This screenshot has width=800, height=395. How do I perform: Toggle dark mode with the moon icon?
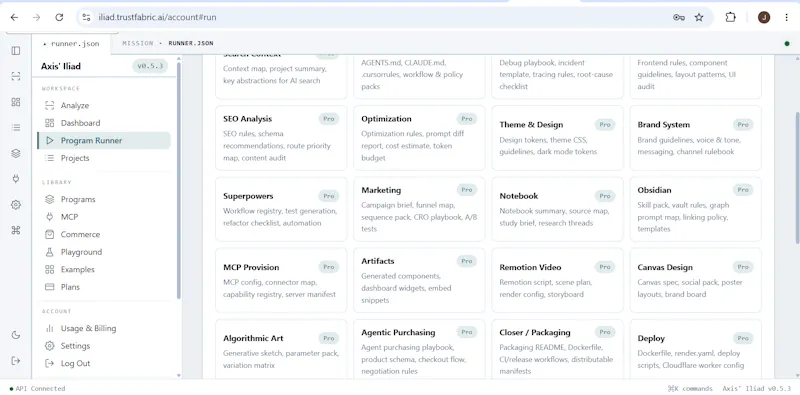pyautogui.click(x=16, y=335)
